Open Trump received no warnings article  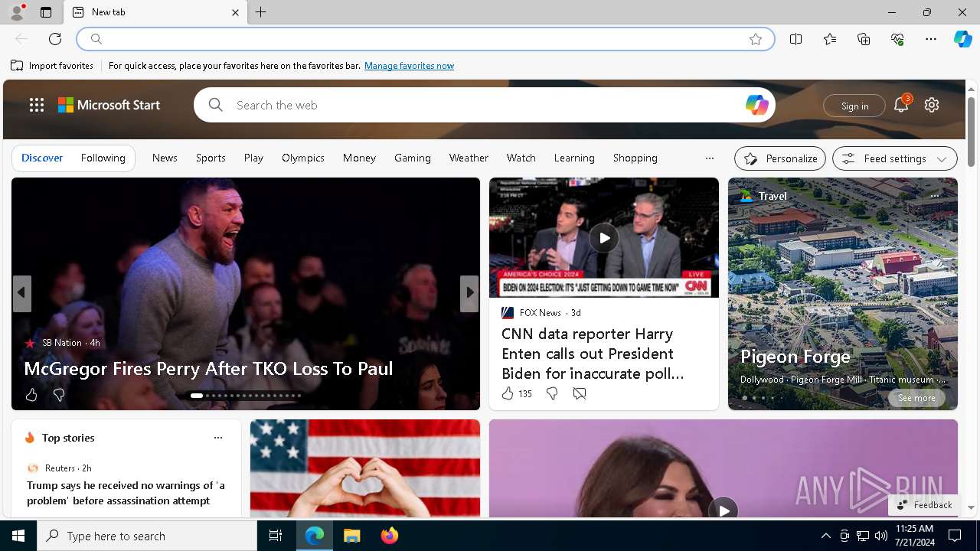pos(126,493)
